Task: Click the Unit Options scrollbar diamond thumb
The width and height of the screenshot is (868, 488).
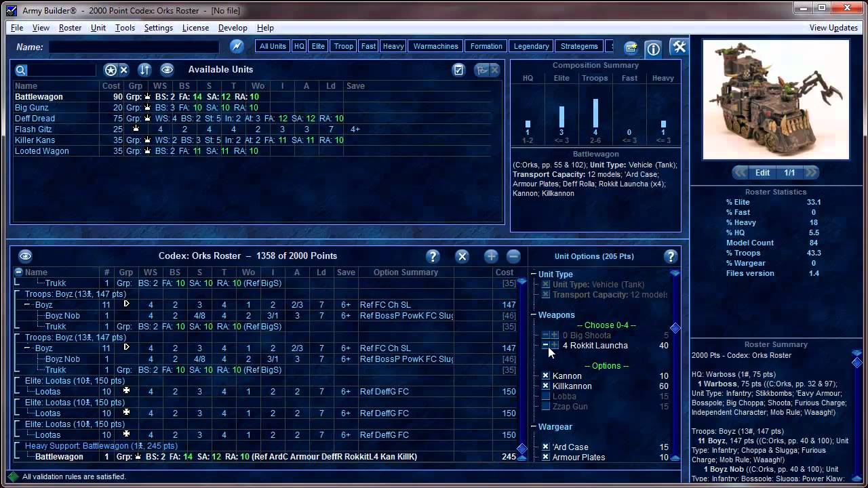Action: tap(675, 328)
